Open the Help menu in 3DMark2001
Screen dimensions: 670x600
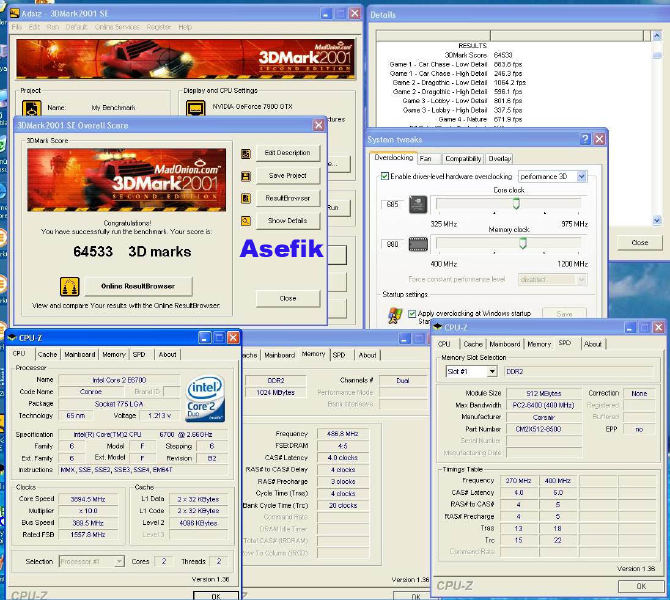[185, 27]
